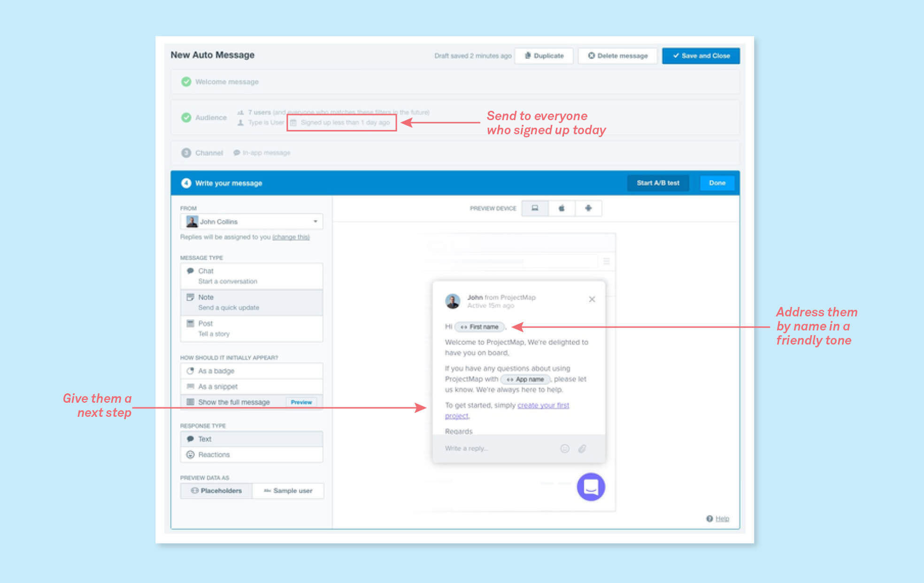Image resolution: width=924 pixels, height=583 pixels.
Task: Click the Preview button
Action: click(x=301, y=402)
